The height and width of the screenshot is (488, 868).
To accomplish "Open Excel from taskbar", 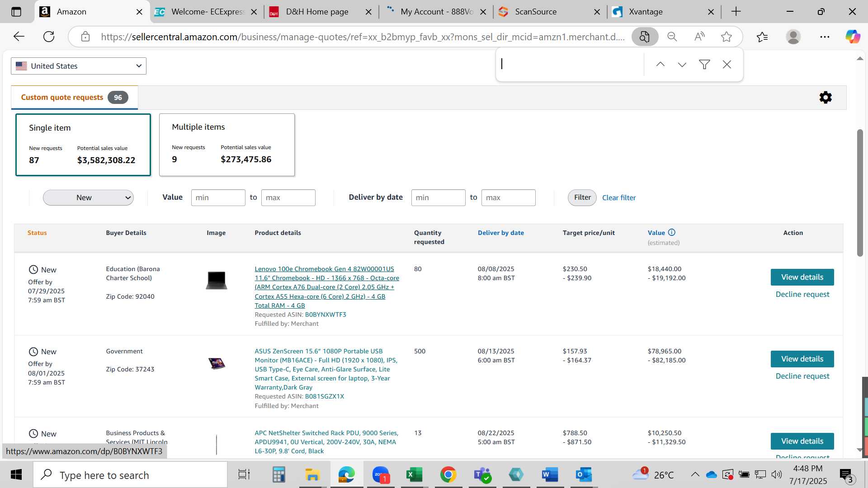I will coord(414,475).
